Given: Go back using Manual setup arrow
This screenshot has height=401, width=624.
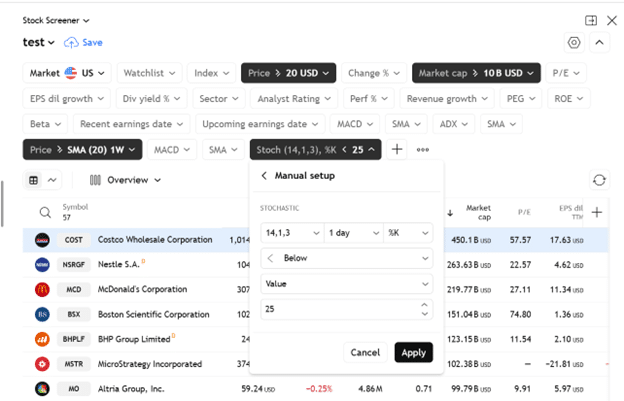Looking at the screenshot, I should [264, 176].
